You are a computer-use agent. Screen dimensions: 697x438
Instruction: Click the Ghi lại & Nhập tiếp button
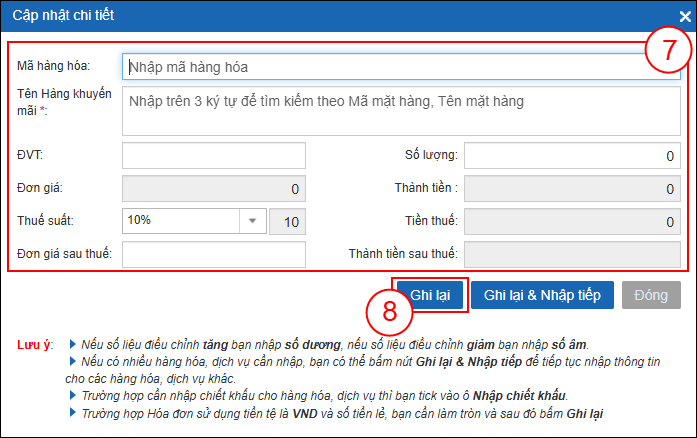point(541,295)
